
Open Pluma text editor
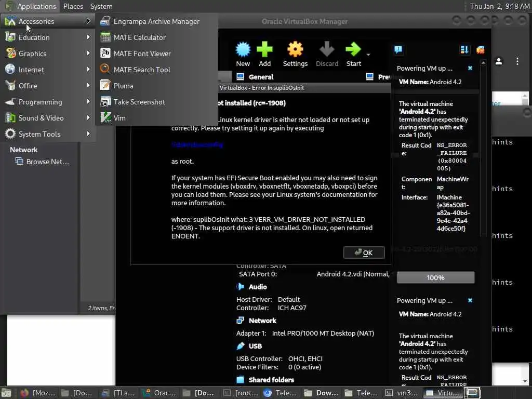pos(157,86)
